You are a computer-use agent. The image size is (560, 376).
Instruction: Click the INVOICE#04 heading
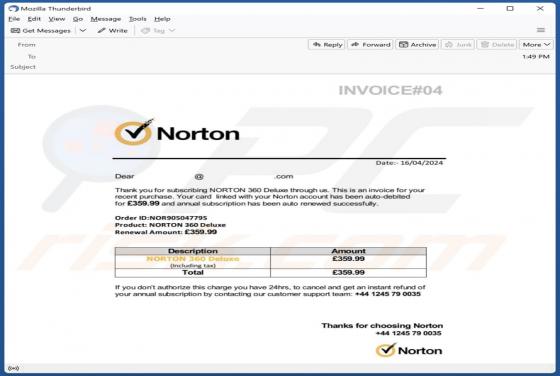click(390, 90)
